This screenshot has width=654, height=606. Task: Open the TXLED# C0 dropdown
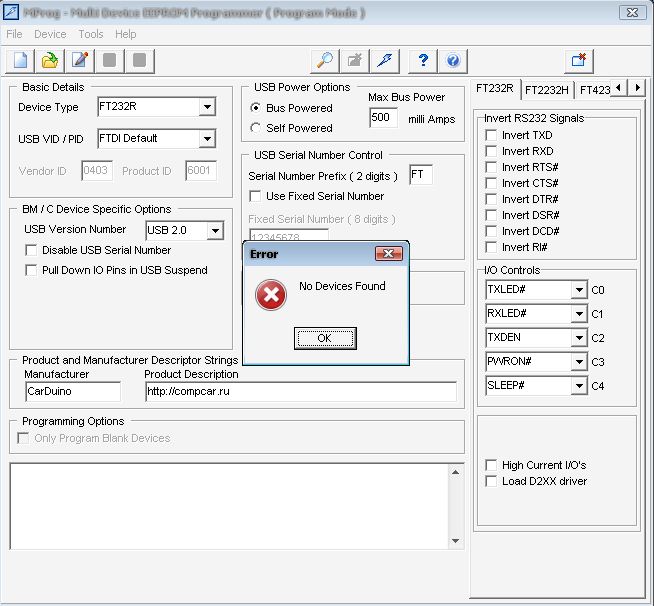point(578,291)
